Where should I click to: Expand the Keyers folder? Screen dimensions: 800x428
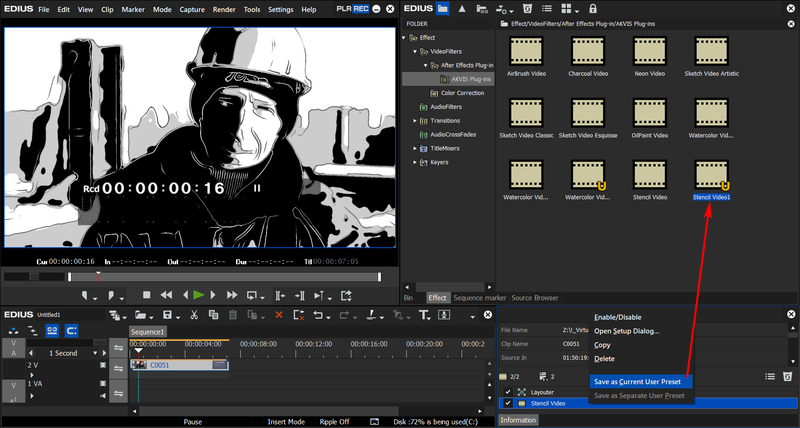415,162
